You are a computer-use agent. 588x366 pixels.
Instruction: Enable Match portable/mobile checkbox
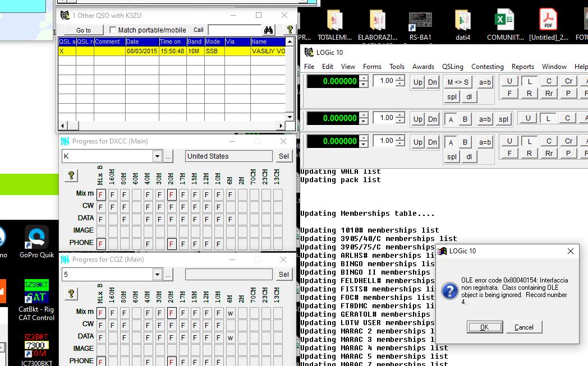(113, 30)
